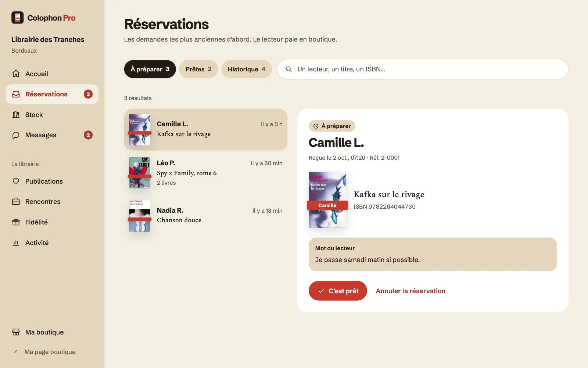Click the Stock books icon
This screenshot has width=588, height=368.
coord(16,115)
